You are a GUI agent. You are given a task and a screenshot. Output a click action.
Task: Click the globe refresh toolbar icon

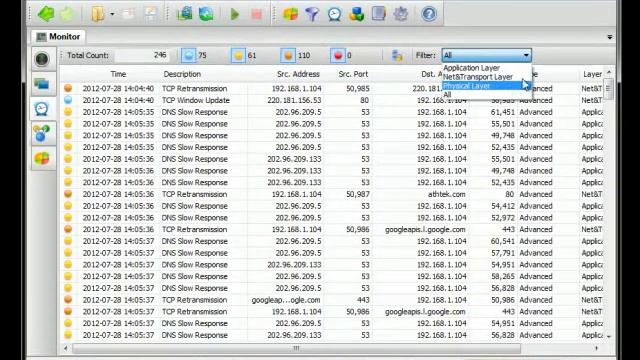206,14
